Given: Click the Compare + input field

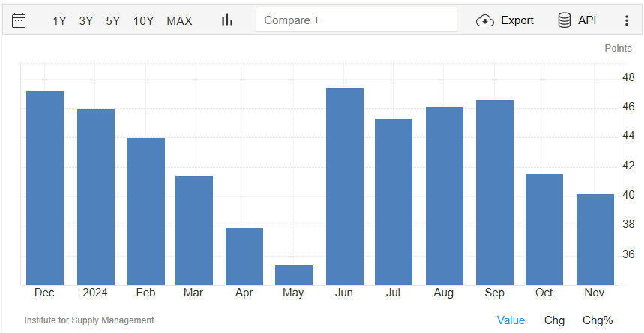Looking at the screenshot, I should click(x=356, y=19).
